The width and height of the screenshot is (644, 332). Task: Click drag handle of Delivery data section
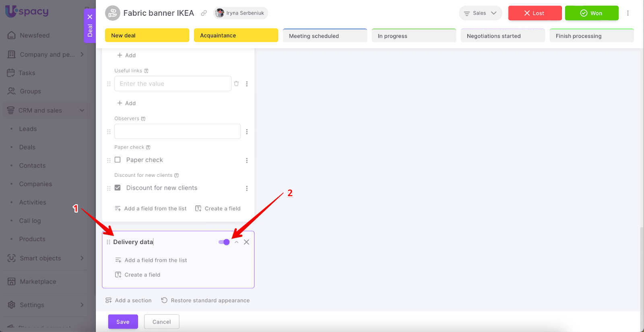[108, 242]
